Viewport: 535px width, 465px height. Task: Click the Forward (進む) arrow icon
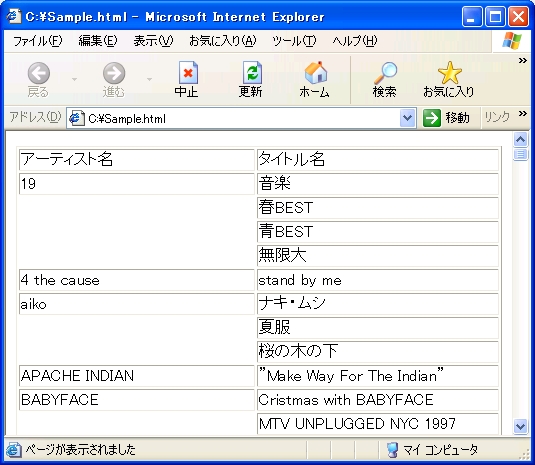pyautogui.click(x=114, y=73)
